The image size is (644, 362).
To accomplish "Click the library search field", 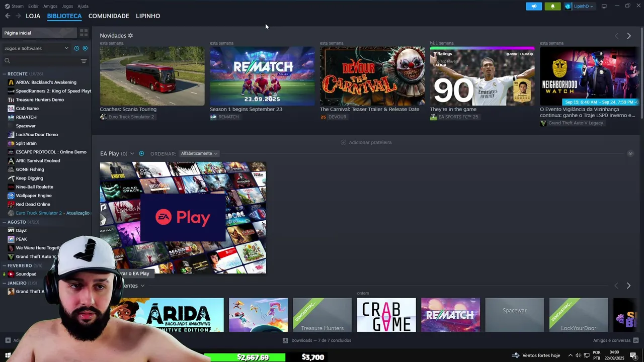I will pos(40,61).
